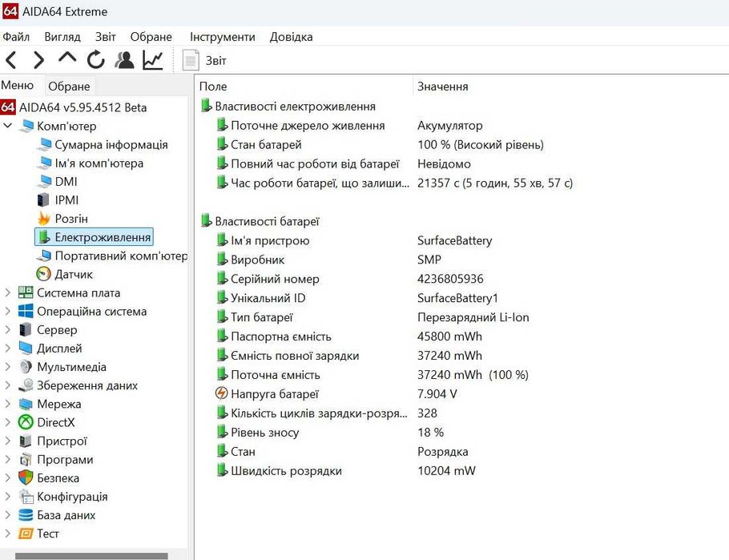Open the Файл menu
This screenshot has height=560, width=729.
16,37
